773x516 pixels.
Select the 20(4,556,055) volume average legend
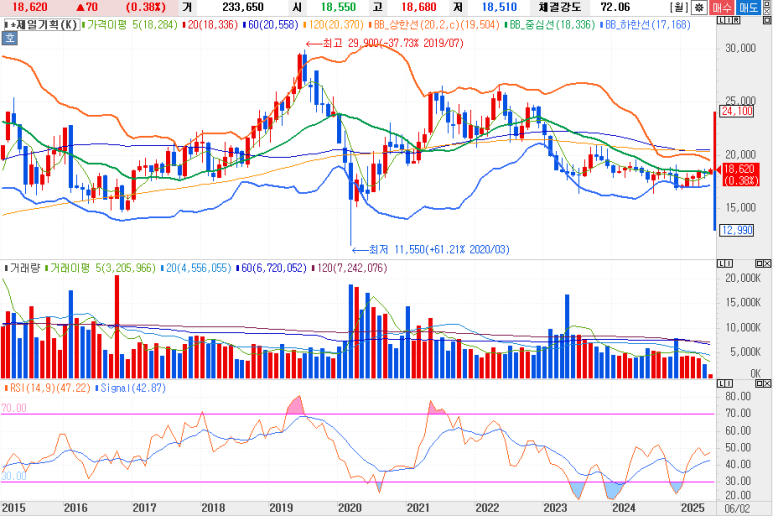(x=196, y=268)
